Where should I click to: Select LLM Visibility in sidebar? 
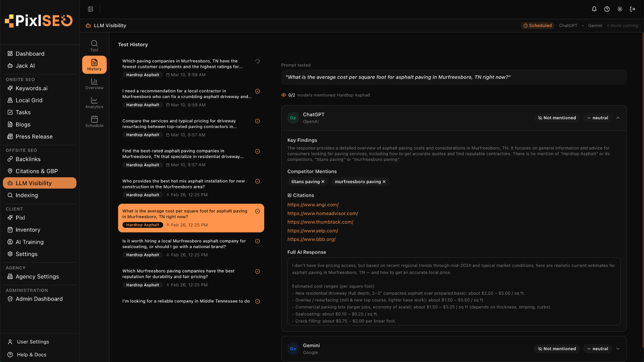40,183
